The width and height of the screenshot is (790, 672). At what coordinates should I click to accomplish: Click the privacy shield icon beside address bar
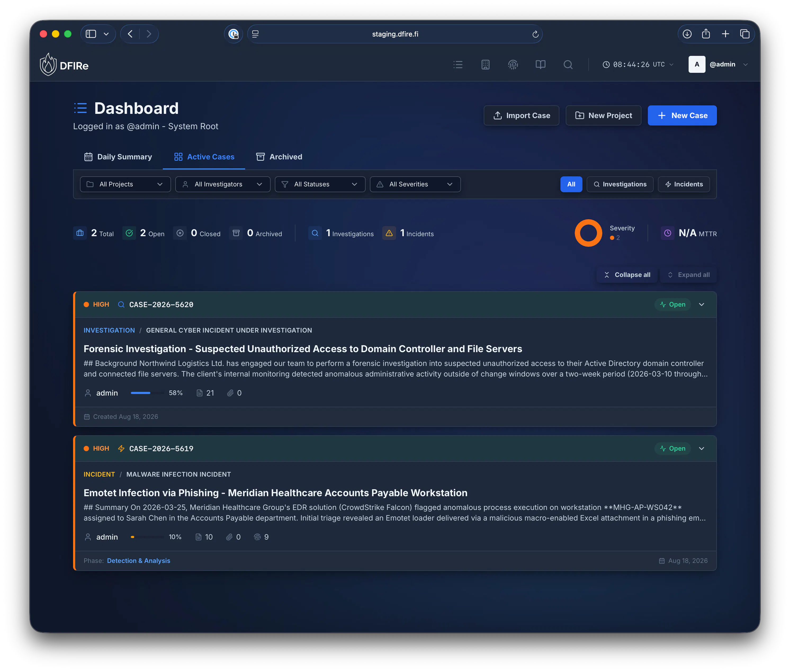pyautogui.click(x=234, y=34)
